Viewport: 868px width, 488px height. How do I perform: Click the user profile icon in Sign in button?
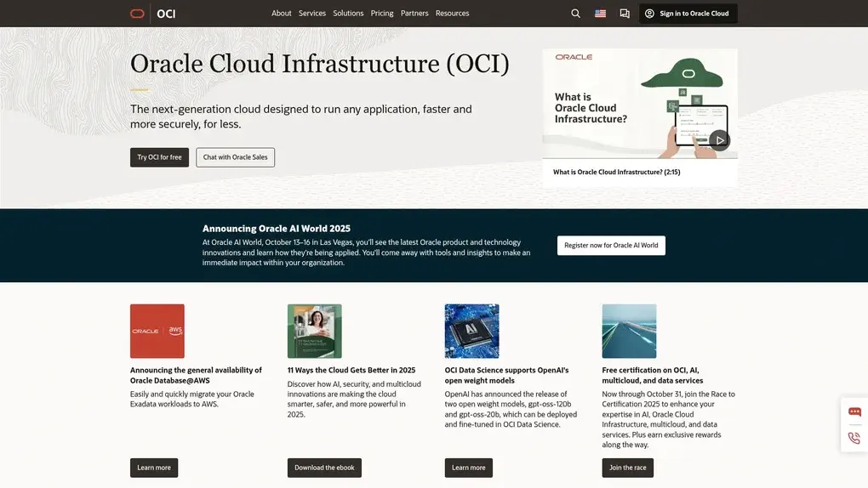(x=649, y=14)
